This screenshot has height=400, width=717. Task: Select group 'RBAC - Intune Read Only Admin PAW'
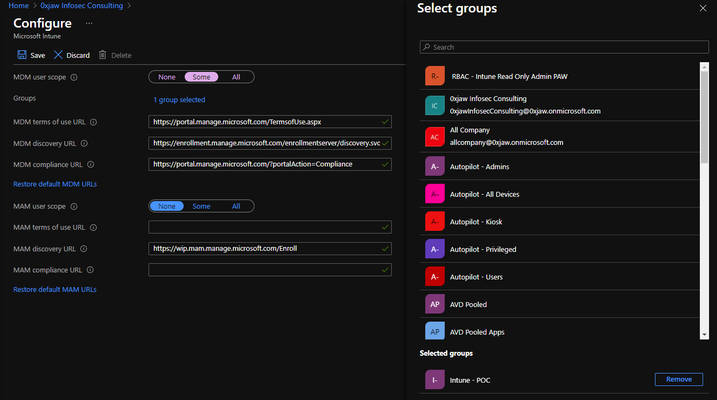tap(560, 76)
